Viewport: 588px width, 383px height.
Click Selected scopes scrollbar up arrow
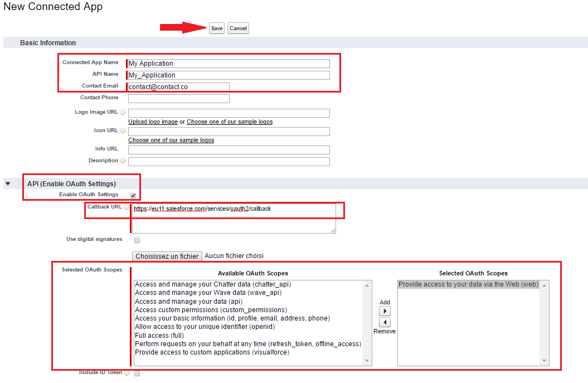coord(544,285)
